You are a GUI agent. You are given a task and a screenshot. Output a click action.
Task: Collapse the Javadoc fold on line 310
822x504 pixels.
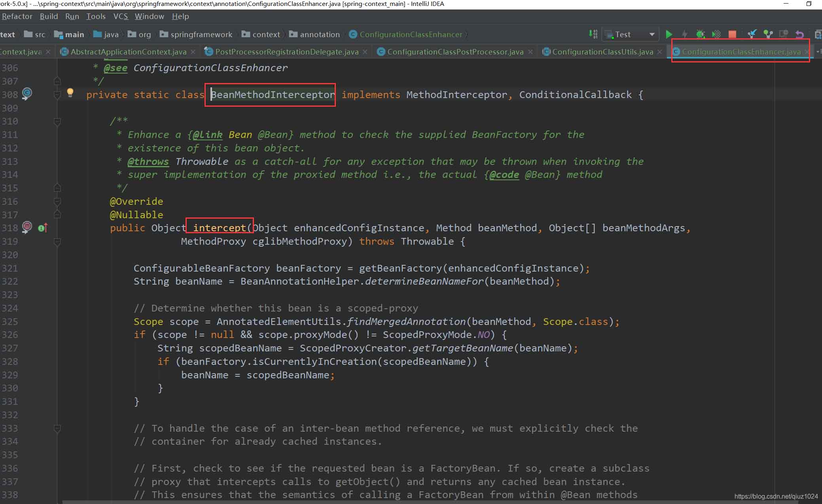point(57,121)
